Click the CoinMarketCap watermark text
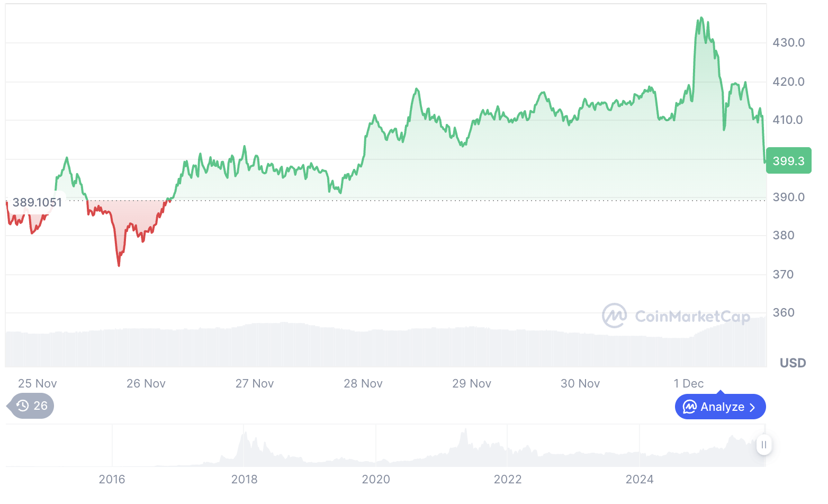The height and width of the screenshot is (504, 828). click(x=692, y=317)
